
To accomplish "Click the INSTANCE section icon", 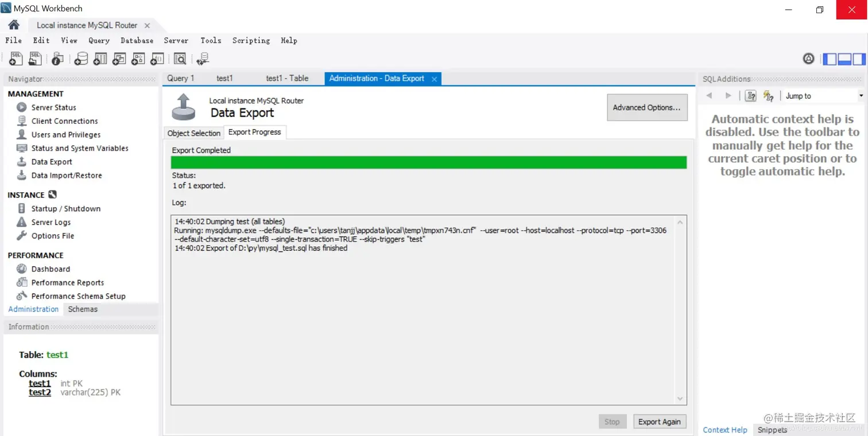I will click(52, 194).
